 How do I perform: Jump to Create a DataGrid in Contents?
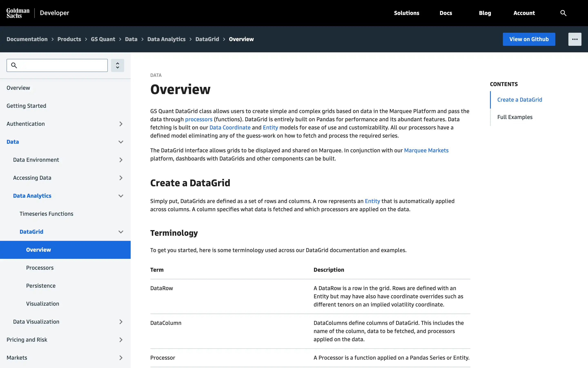(x=519, y=100)
